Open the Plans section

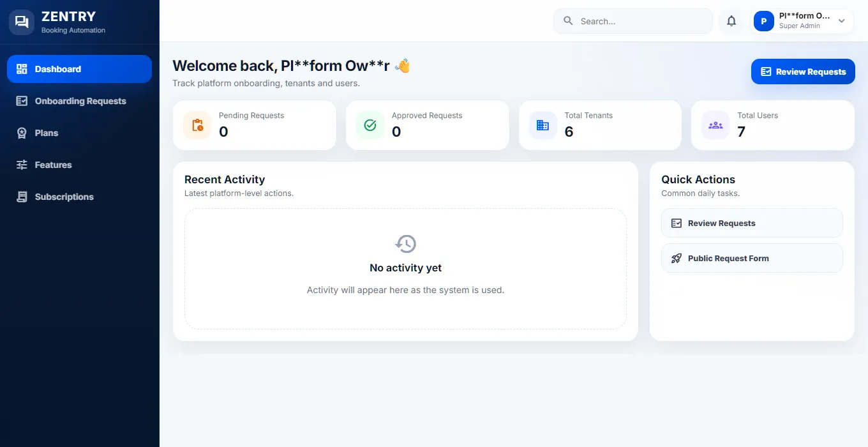point(79,133)
